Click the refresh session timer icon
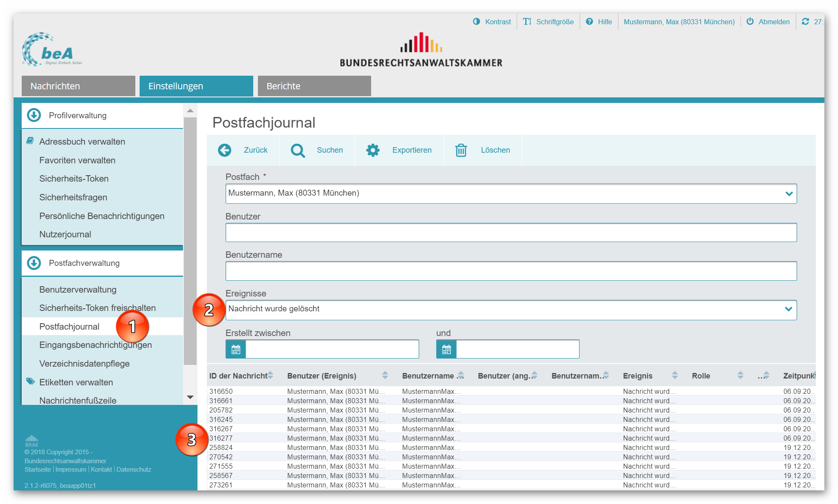 [805, 22]
